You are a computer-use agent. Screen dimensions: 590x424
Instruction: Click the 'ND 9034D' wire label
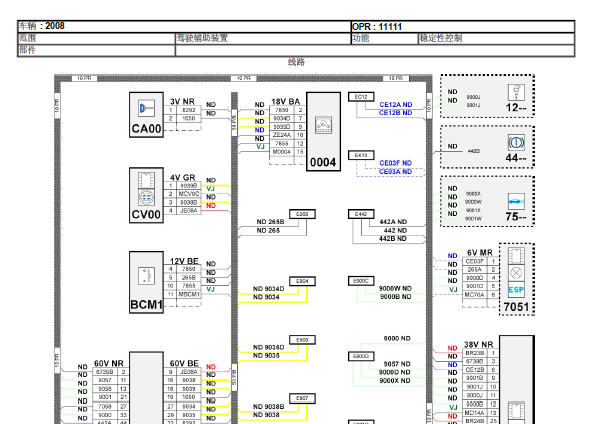[x=268, y=289]
